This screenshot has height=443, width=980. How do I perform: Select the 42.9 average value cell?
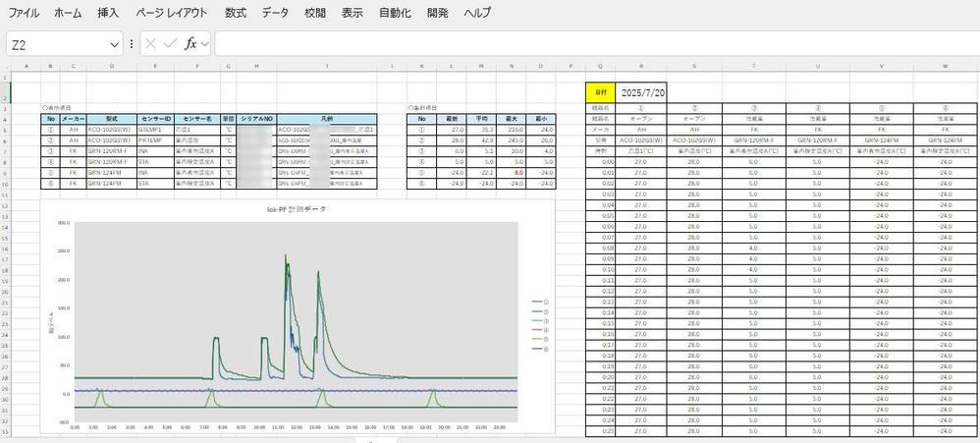click(482, 140)
